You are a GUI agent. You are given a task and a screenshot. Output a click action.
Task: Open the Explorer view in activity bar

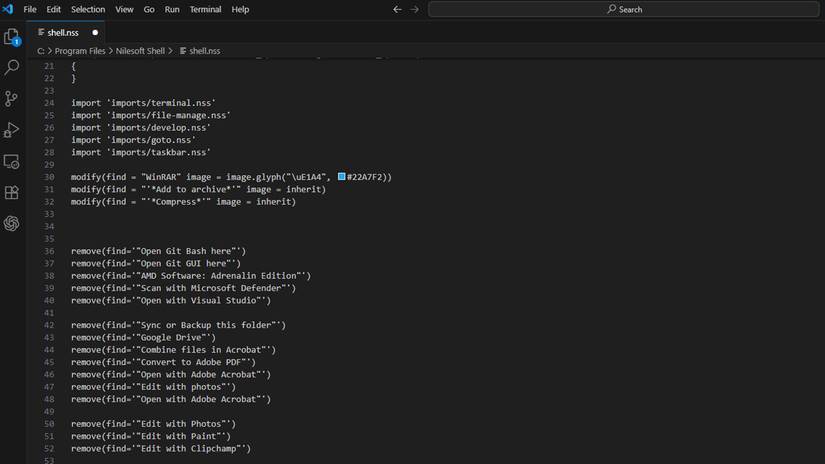(x=12, y=37)
